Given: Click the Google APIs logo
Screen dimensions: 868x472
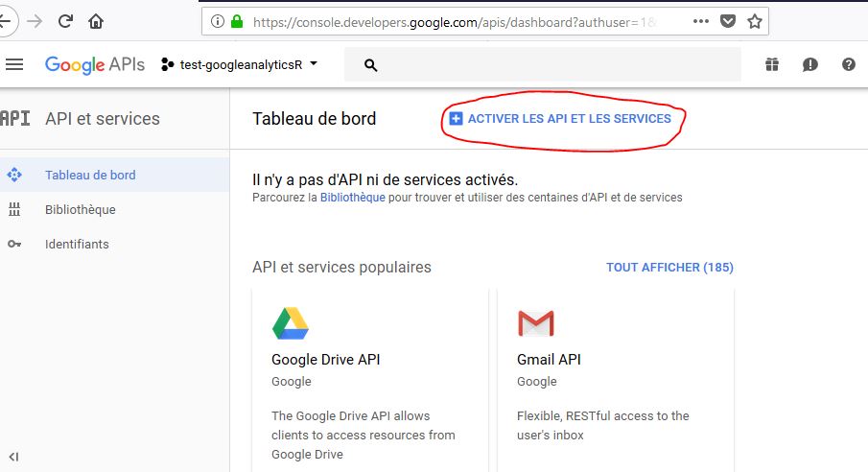Looking at the screenshot, I should 95,65.
